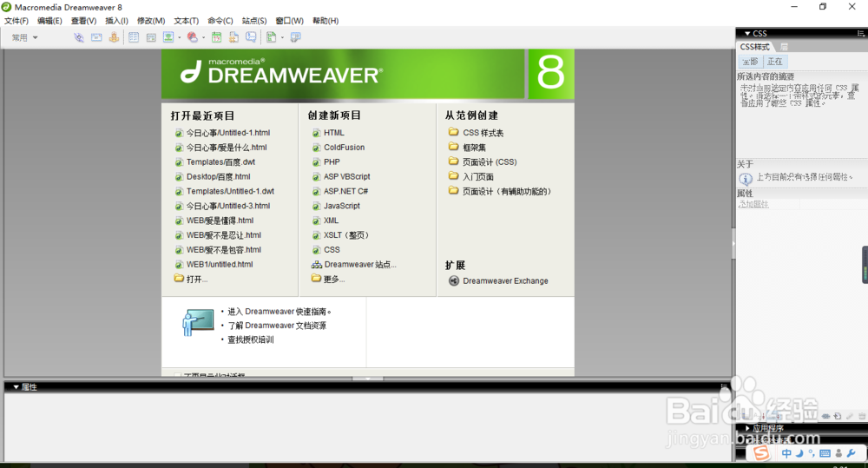Click the Tag Chooser icon

pos(296,37)
